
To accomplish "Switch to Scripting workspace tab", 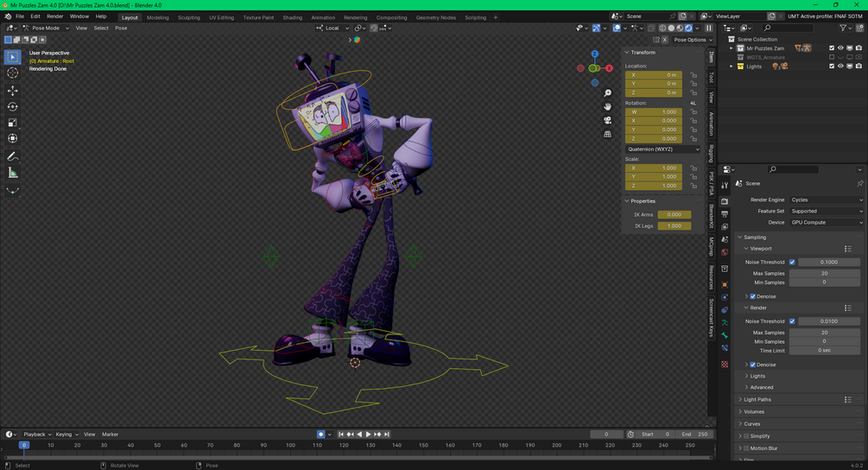I will (476, 18).
